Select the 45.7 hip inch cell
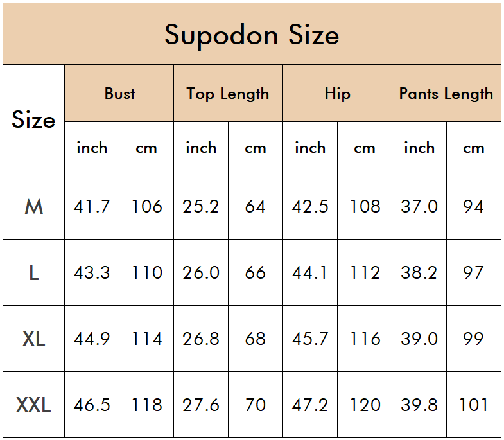Viewport: 504px width, 440px height. [310, 339]
